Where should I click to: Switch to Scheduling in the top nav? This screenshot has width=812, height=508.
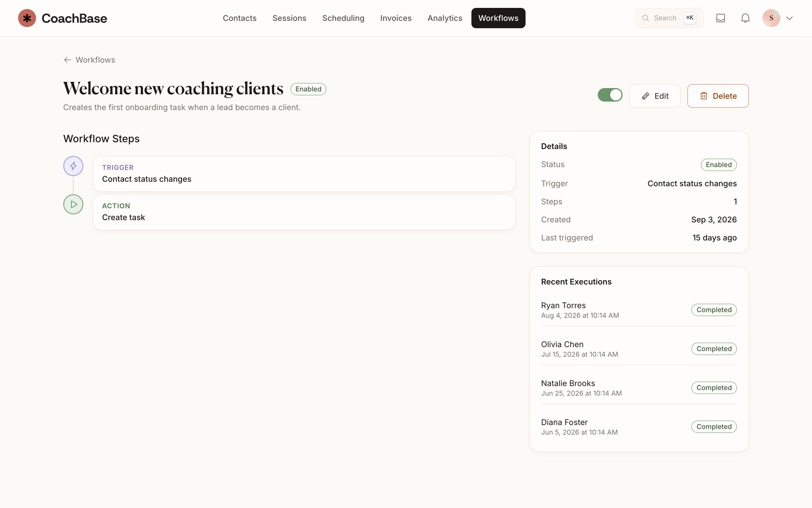pyautogui.click(x=343, y=18)
